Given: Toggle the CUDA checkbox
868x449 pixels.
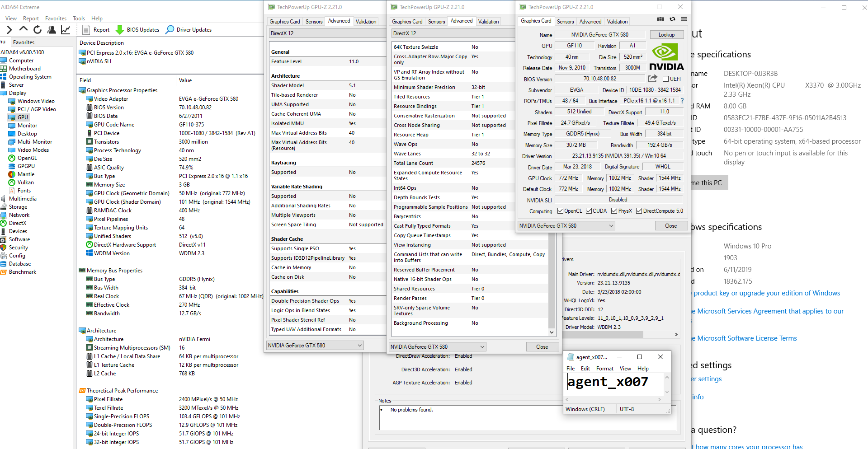Looking at the screenshot, I should click(x=589, y=211).
